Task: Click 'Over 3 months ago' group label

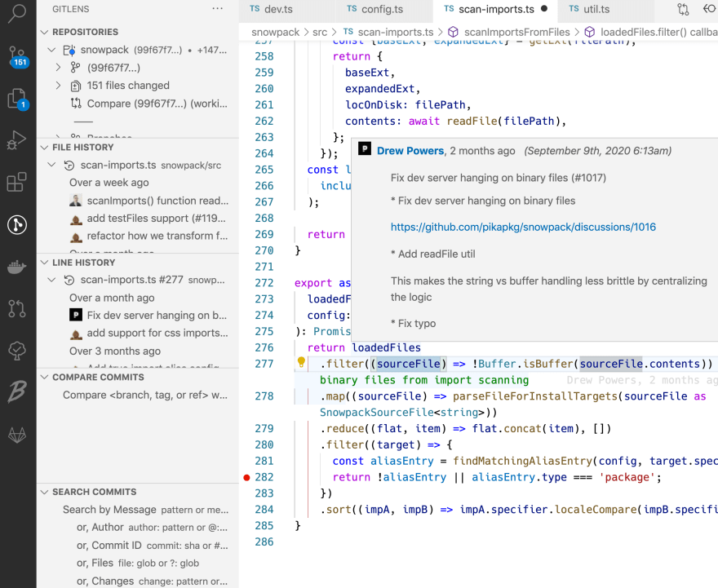Action: point(115,351)
